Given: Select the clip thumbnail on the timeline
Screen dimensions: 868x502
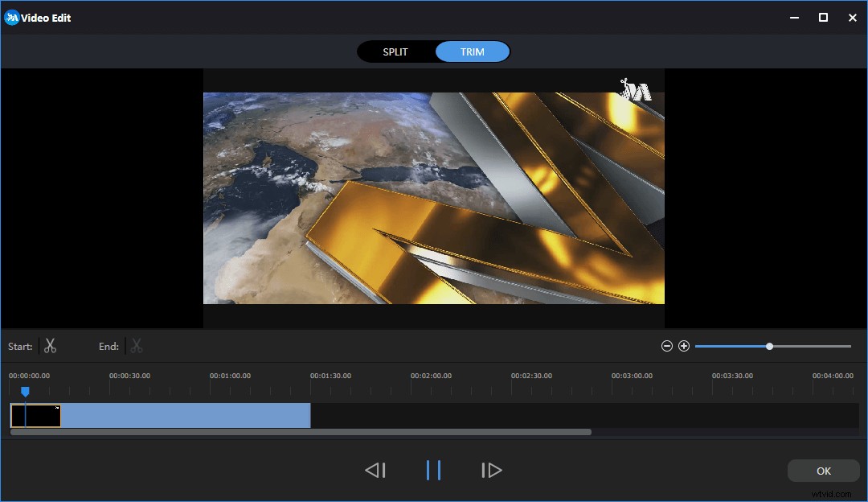Looking at the screenshot, I should (x=35, y=415).
